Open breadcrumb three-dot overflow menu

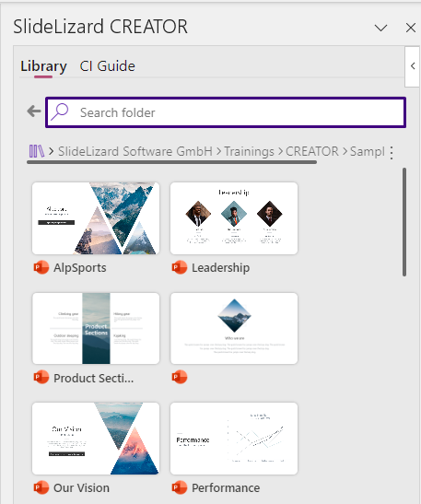point(392,153)
